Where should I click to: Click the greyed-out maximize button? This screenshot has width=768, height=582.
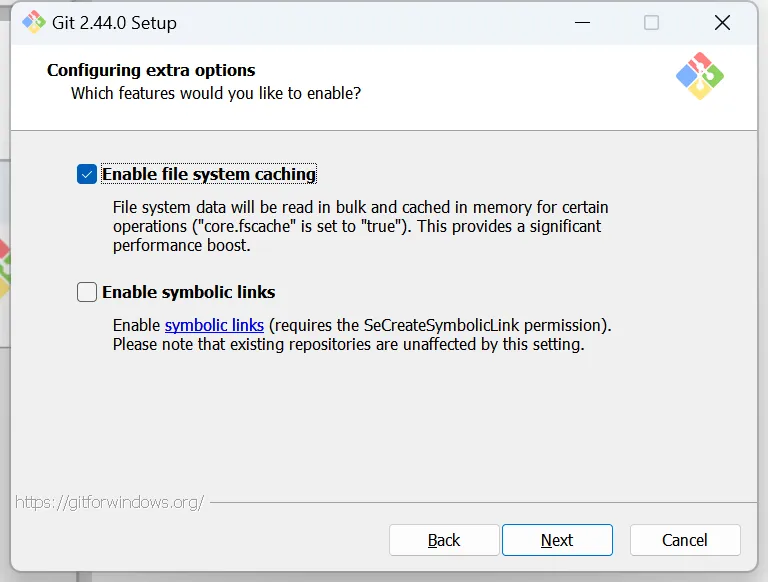(x=651, y=22)
